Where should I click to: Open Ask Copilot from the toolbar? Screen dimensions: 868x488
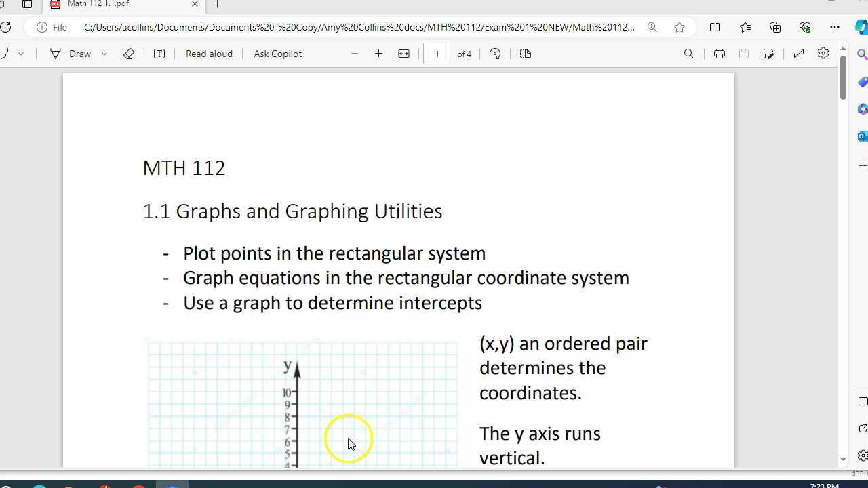click(277, 54)
